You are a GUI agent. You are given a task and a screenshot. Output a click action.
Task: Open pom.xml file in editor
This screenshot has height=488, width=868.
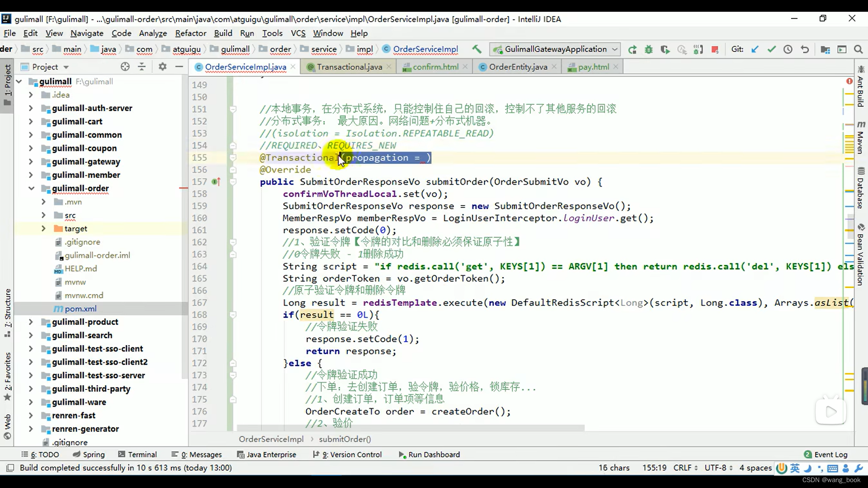(x=80, y=308)
